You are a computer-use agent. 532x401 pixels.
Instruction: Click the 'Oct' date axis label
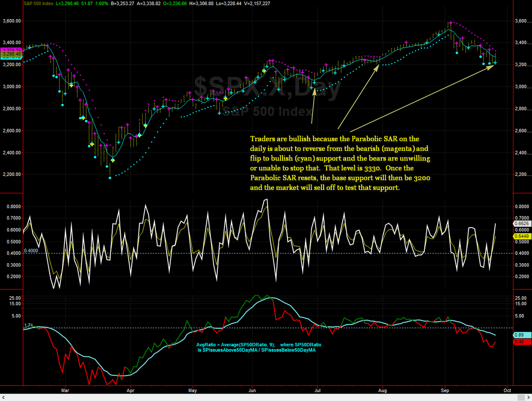coord(507,390)
